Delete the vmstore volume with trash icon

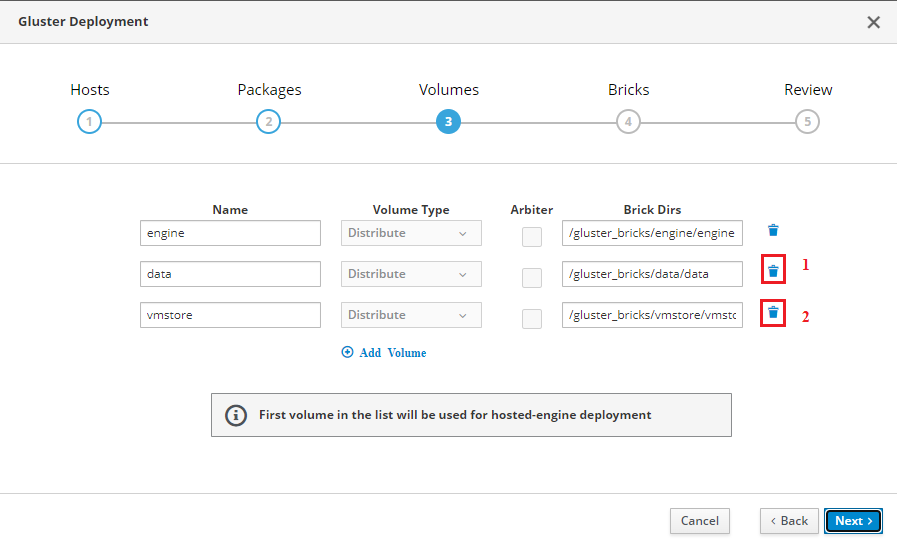[773, 312]
